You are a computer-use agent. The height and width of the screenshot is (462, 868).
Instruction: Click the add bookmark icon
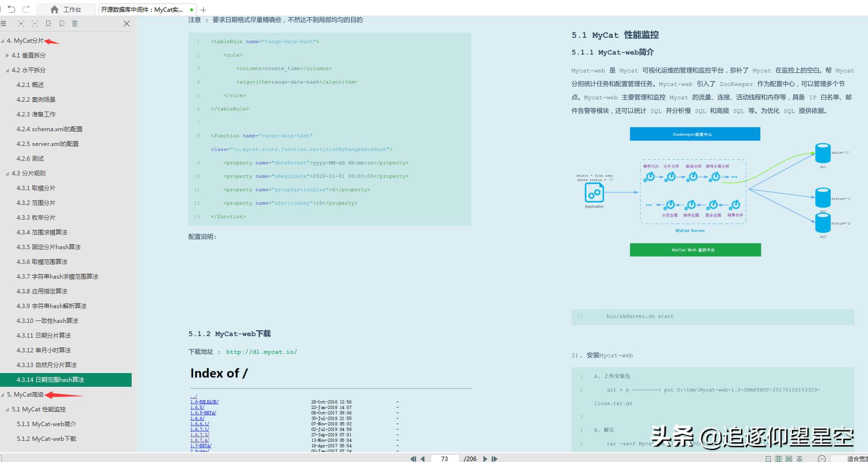tap(48, 24)
